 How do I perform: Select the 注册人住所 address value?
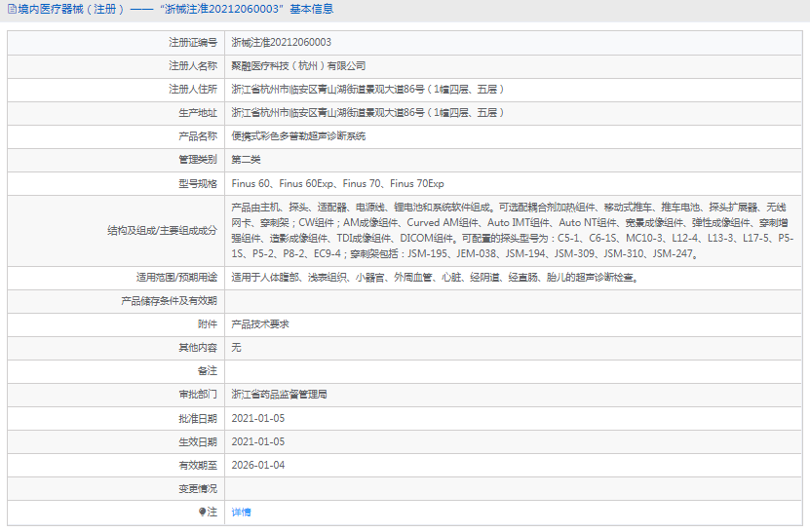click(x=367, y=90)
